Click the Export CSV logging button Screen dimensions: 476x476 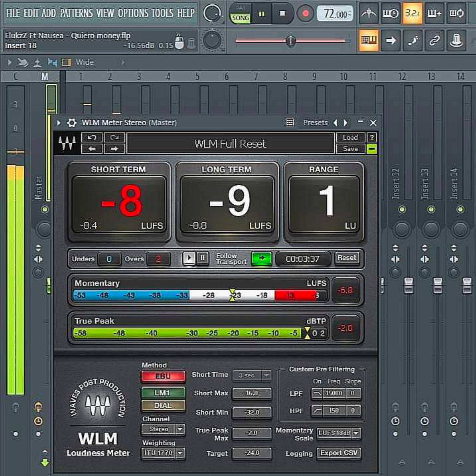[x=339, y=453]
